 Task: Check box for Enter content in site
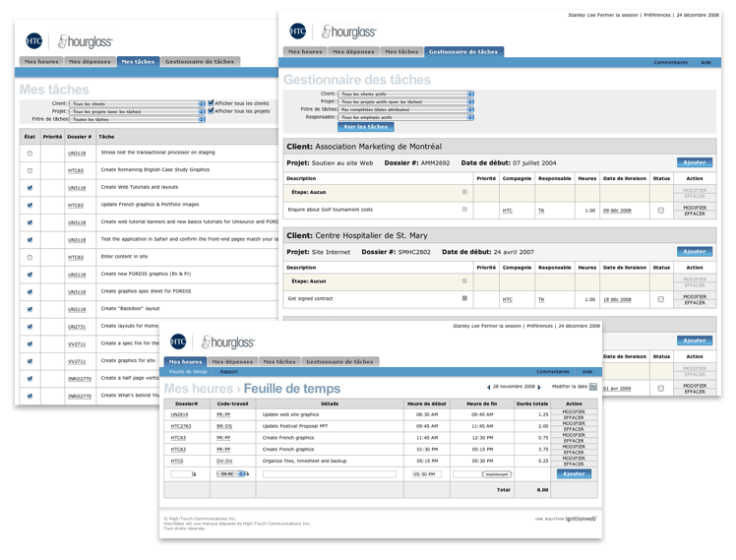point(31,257)
